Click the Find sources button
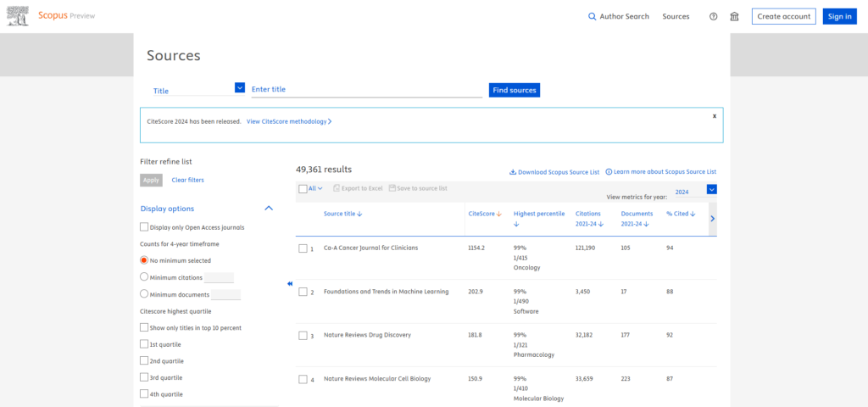This screenshot has width=868, height=407. [514, 90]
